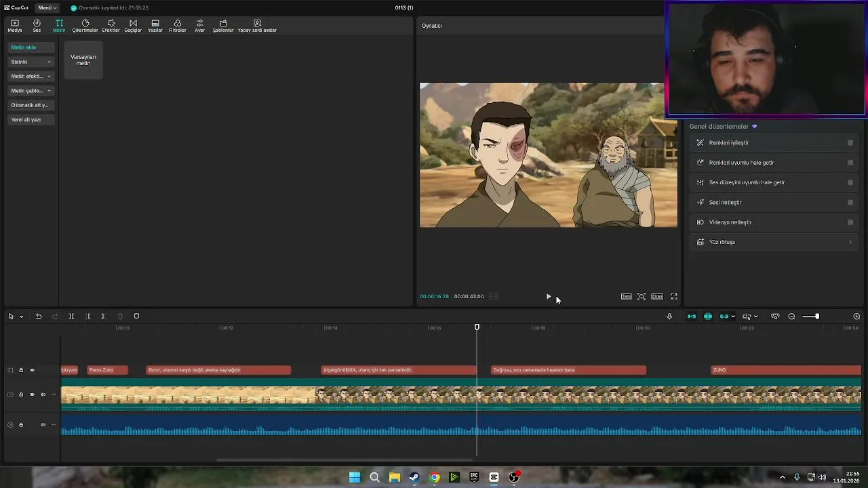868x488 pixels.
Task: Select the 'Doğrusu, son zamanlarda' text clip
Action: coord(568,370)
